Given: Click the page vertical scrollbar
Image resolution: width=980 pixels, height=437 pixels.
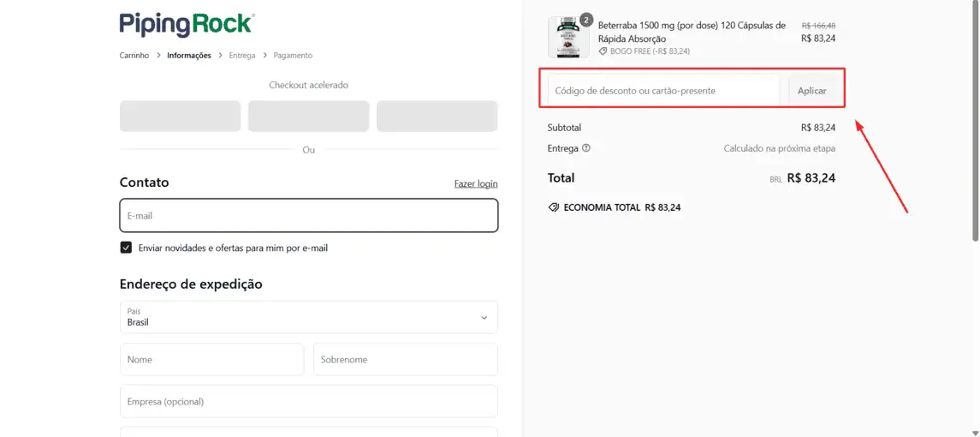Looking at the screenshot, I should pos(976,122).
